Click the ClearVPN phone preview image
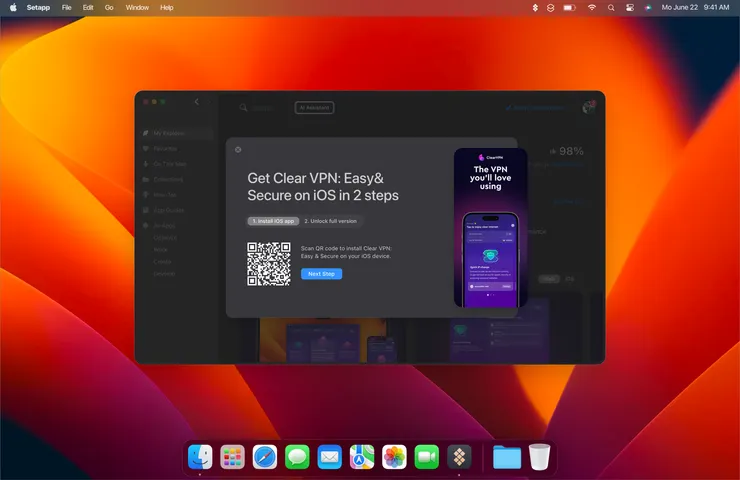Screen dimensions: 740x480 [x=490, y=228]
